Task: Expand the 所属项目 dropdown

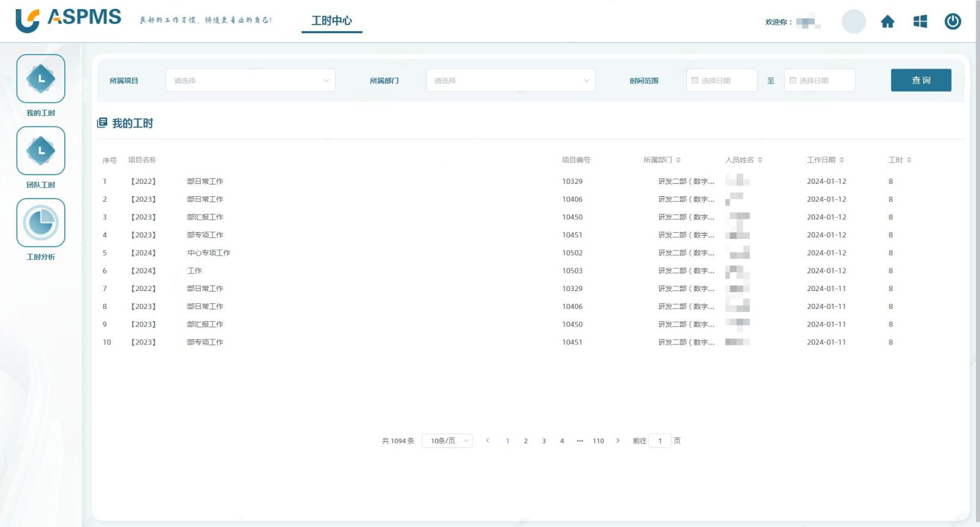Action: tap(250, 80)
